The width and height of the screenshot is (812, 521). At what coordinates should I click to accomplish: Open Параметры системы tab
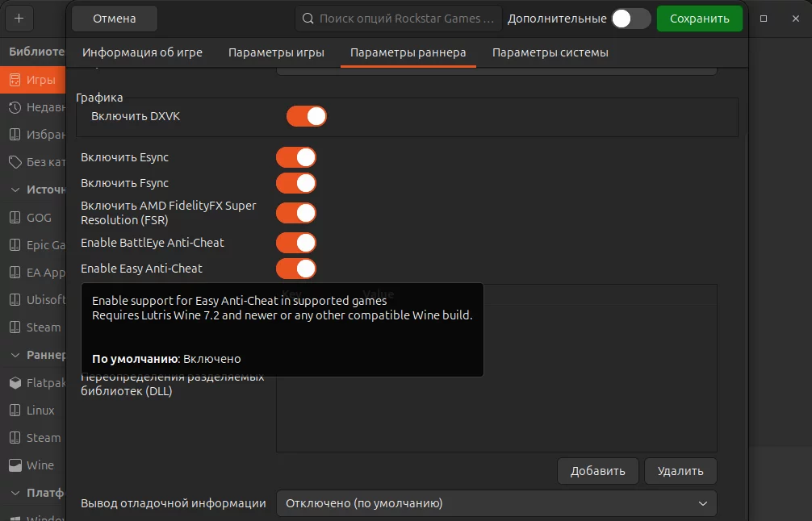(x=550, y=52)
